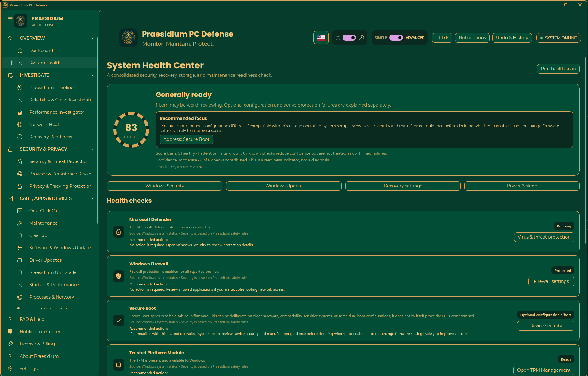Toggle the Simple/Advanced mode switch
This screenshot has height=376, width=588.
point(396,38)
